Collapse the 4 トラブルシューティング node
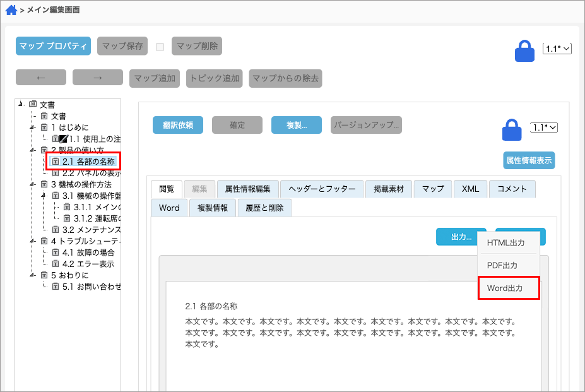585x392 pixels. click(32, 241)
